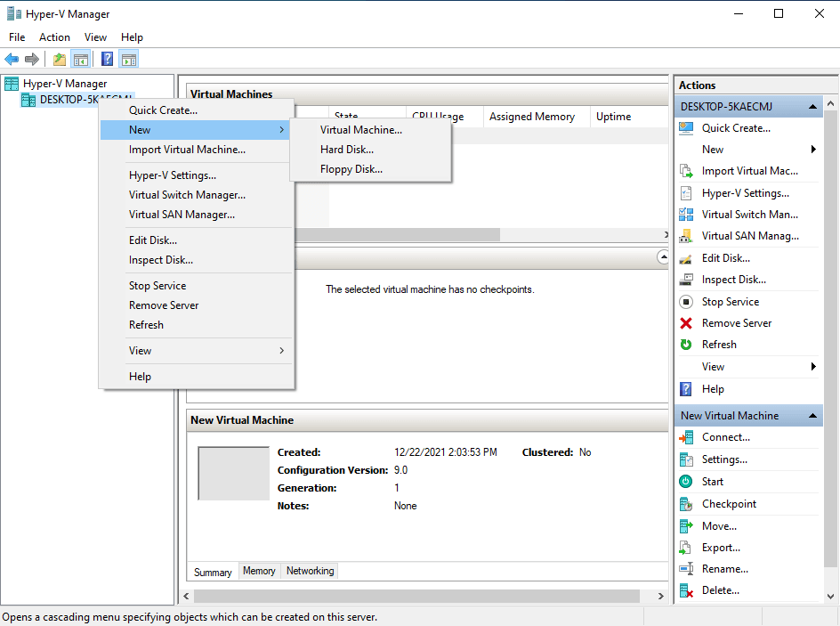
Task: Click the green Refresh icon in Actions
Action: [x=686, y=345]
